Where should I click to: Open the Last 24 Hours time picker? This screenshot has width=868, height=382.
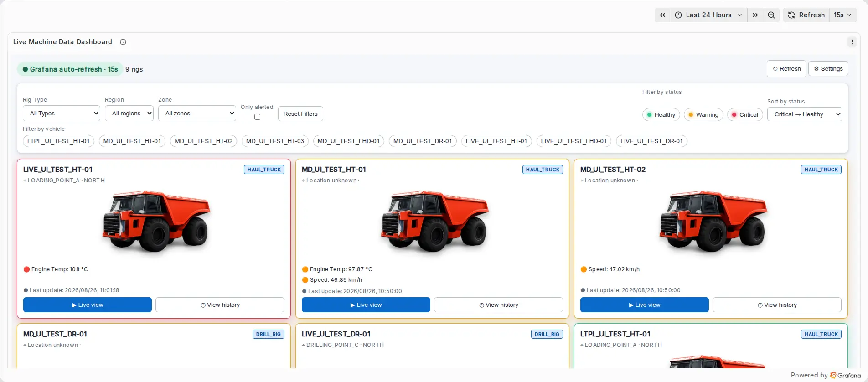point(708,15)
